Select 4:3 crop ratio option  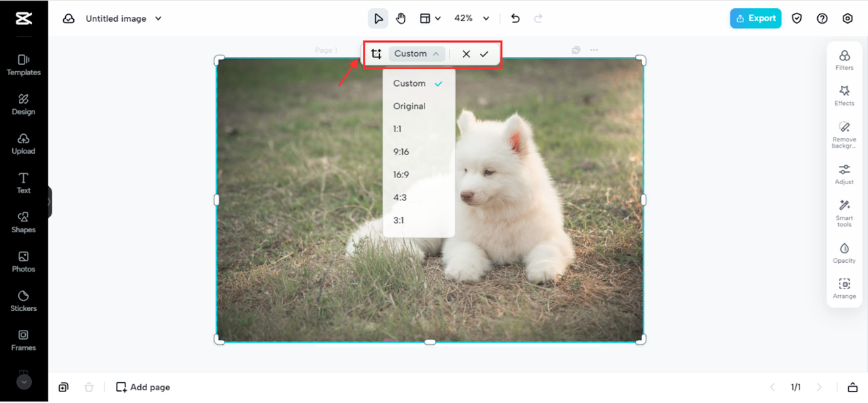[x=419, y=197]
